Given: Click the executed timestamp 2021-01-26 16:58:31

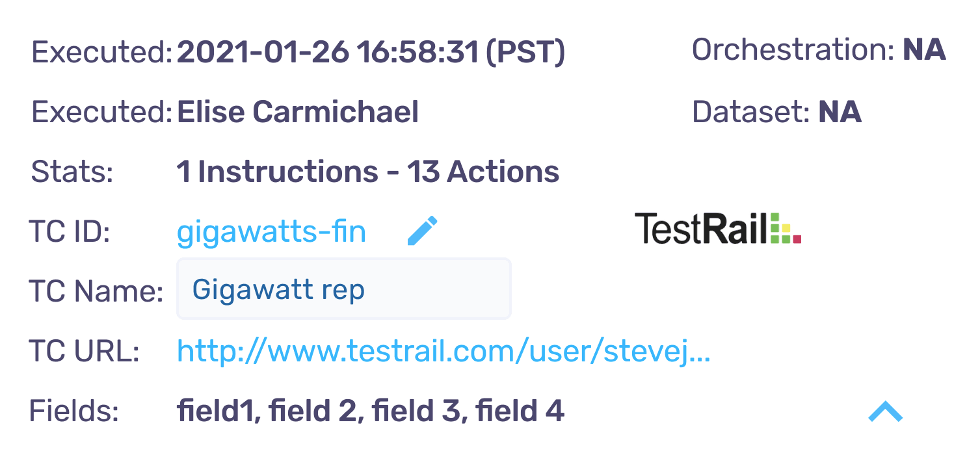Looking at the screenshot, I should tap(371, 52).
